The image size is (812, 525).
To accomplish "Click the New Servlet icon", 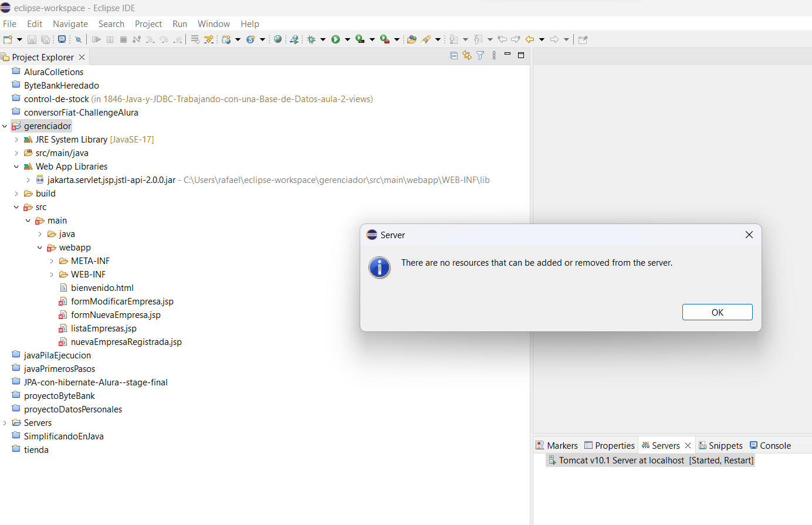I will click(x=251, y=39).
